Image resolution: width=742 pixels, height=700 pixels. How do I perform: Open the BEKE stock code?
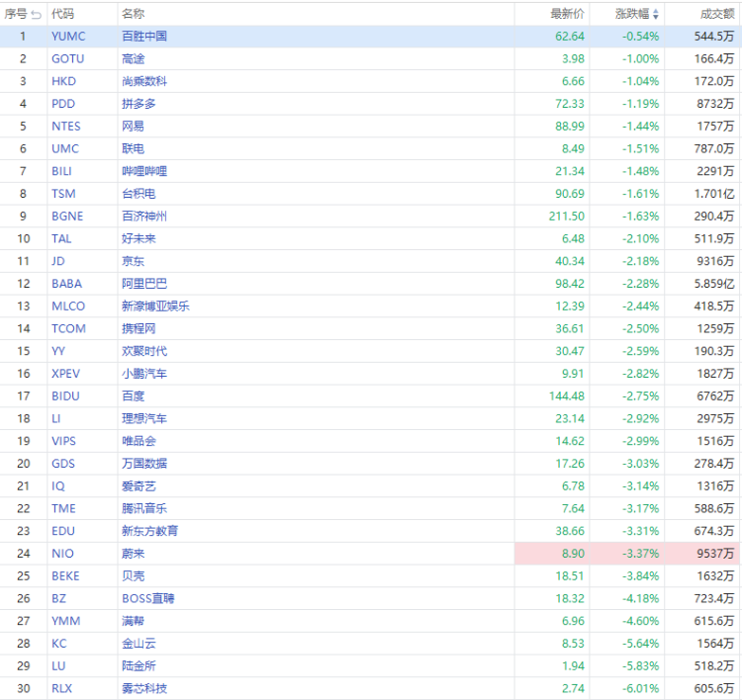pyautogui.click(x=65, y=576)
